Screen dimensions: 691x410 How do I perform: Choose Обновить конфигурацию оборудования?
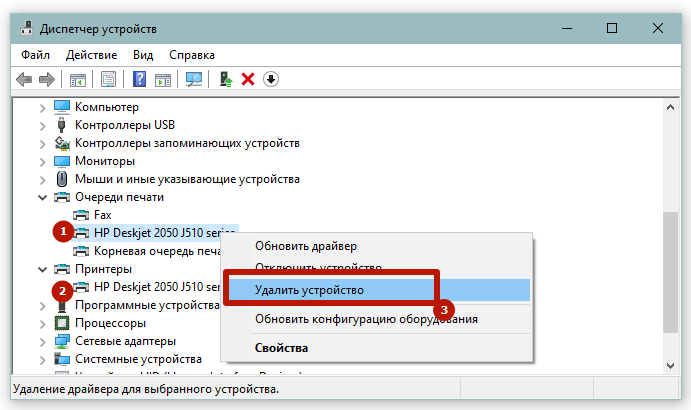click(x=377, y=319)
